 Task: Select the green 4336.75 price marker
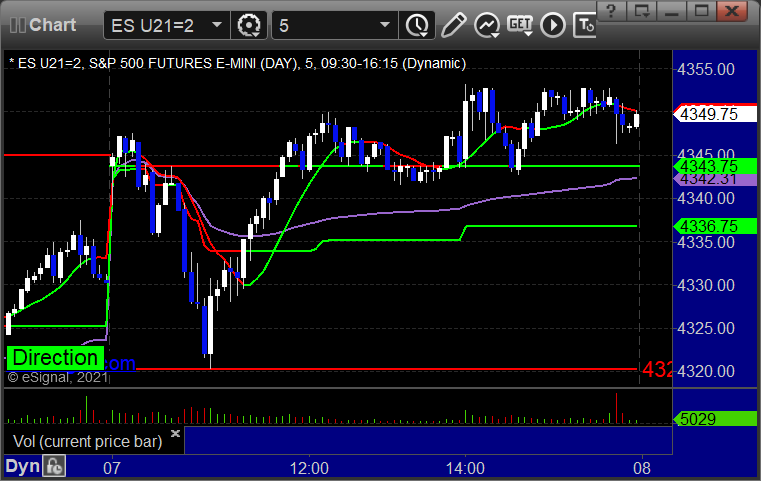pos(715,226)
